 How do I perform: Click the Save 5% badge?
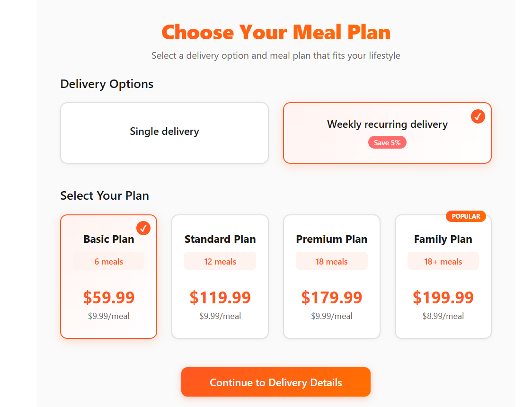(387, 142)
